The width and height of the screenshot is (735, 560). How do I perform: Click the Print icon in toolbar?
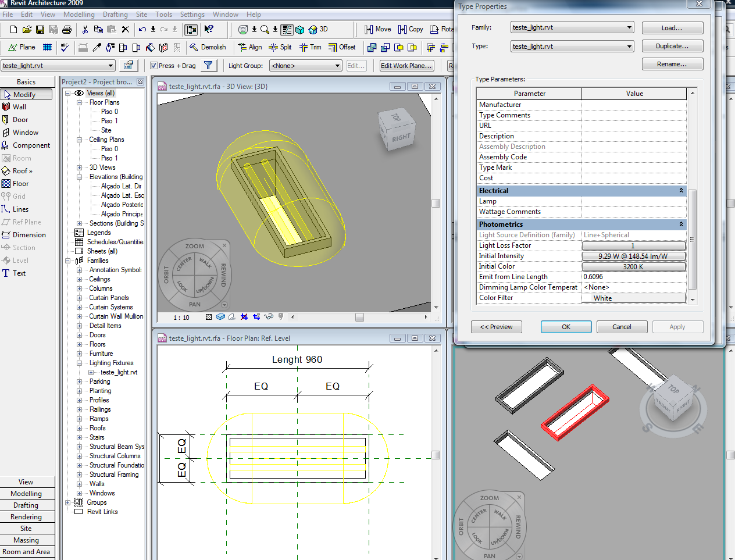pos(67,29)
